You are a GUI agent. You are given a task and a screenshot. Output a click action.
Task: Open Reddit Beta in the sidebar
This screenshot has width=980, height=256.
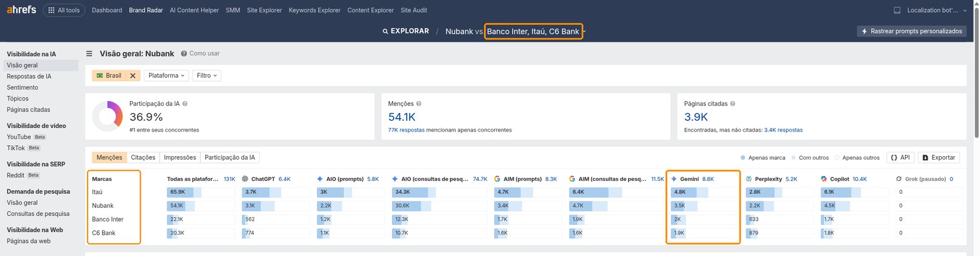coord(23,175)
